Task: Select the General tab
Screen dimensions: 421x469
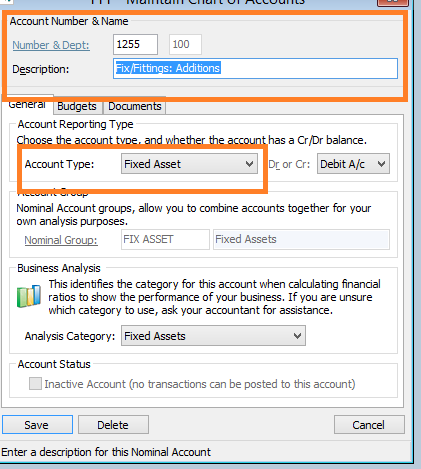Action: coord(27,104)
